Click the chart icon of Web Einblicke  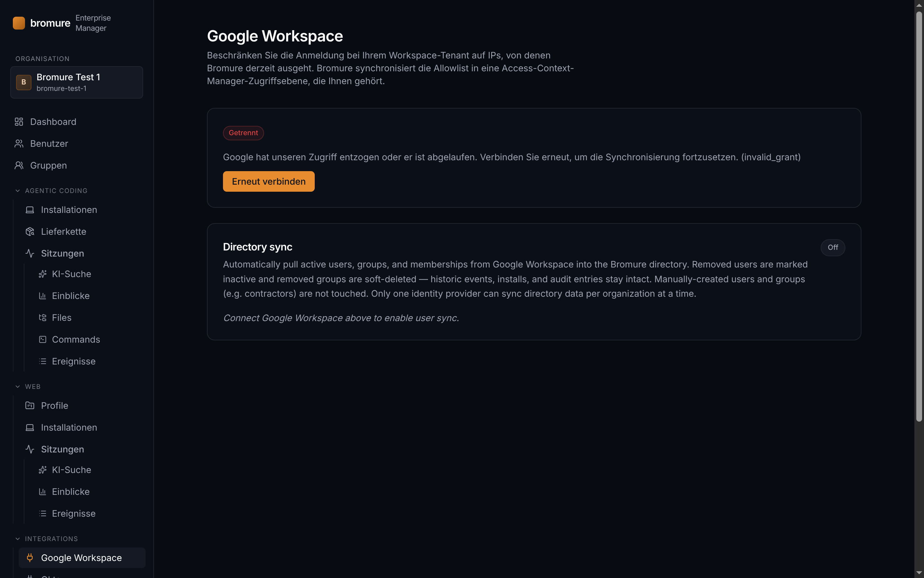42,492
